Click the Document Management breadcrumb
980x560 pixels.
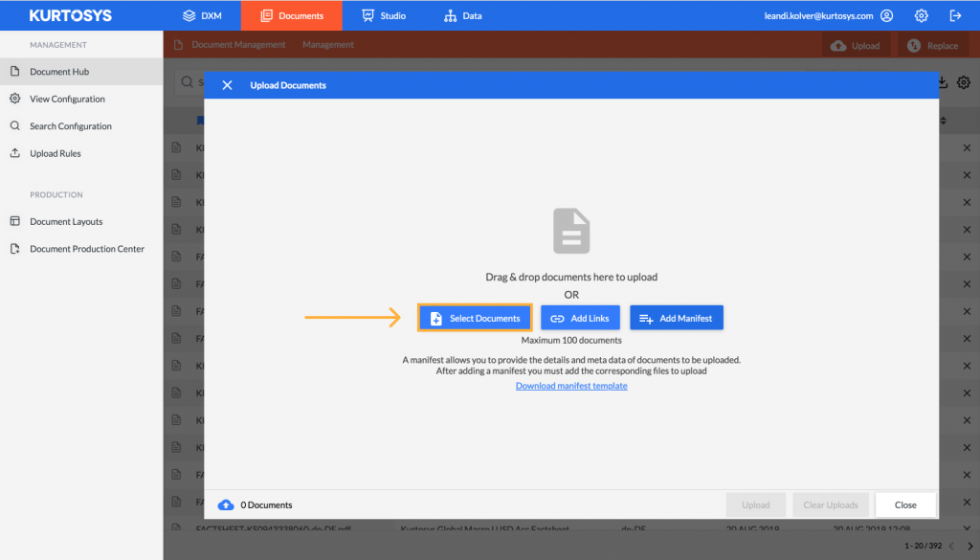click(x=238, y=45)
